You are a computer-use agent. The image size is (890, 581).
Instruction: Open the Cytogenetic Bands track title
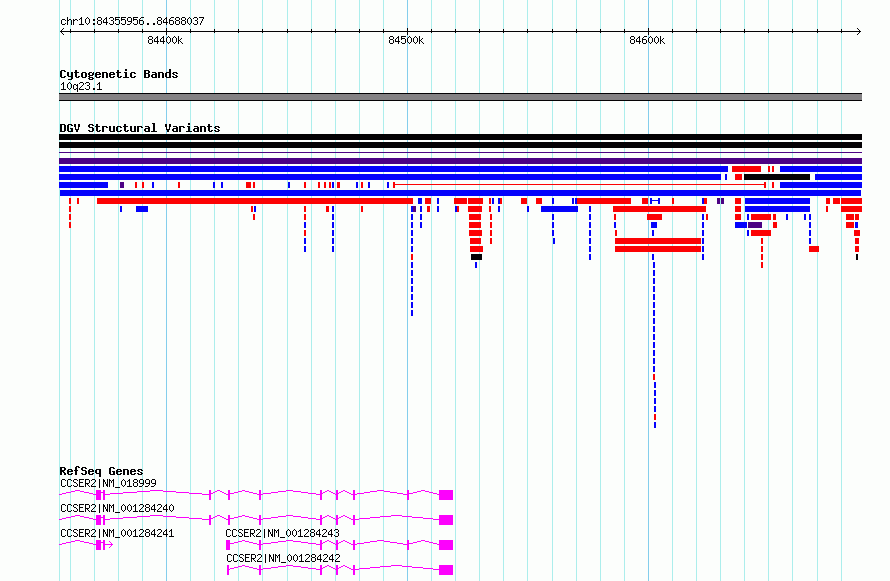click(x=119, y=74)
